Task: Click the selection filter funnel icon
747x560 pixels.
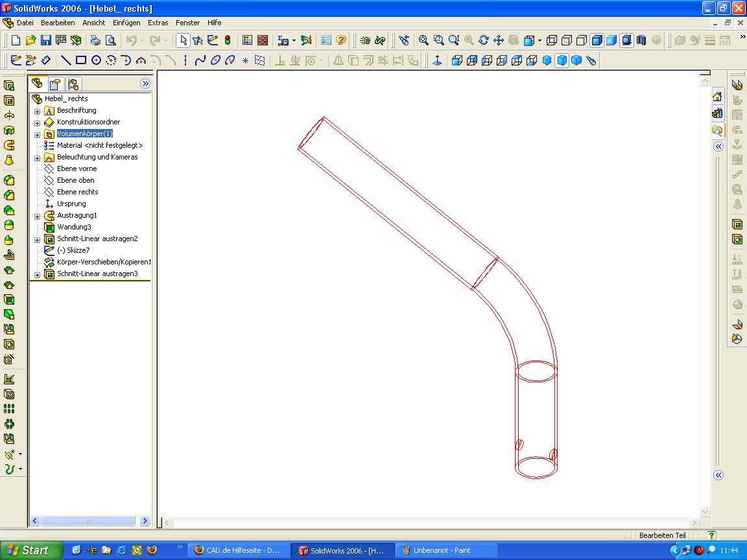Action: 198,40
